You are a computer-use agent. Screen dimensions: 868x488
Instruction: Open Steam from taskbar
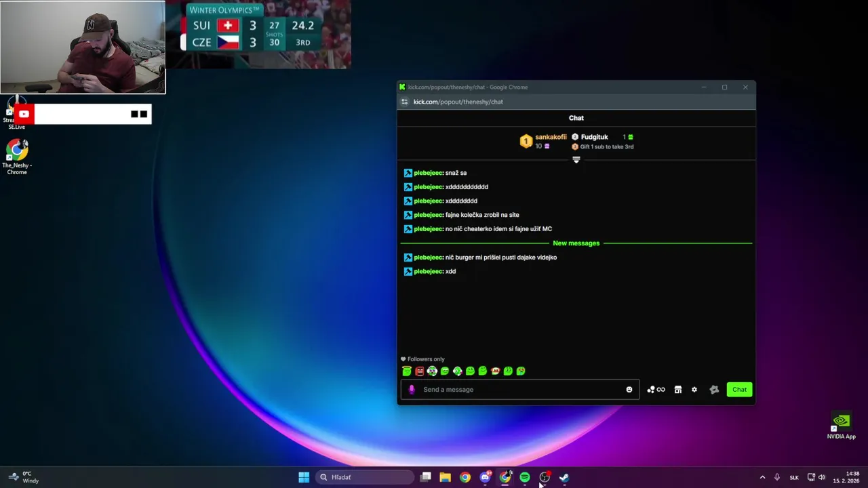(x=564, y=477)
